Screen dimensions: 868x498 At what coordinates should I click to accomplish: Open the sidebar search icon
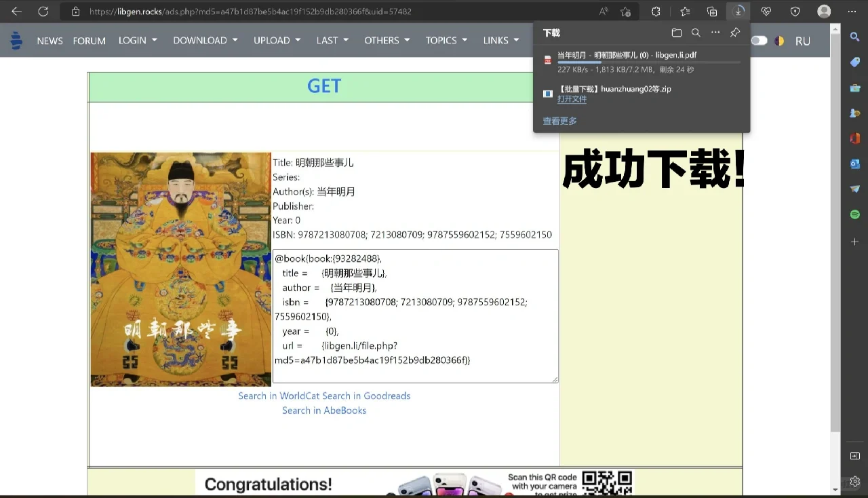click(x=854, y=36)
